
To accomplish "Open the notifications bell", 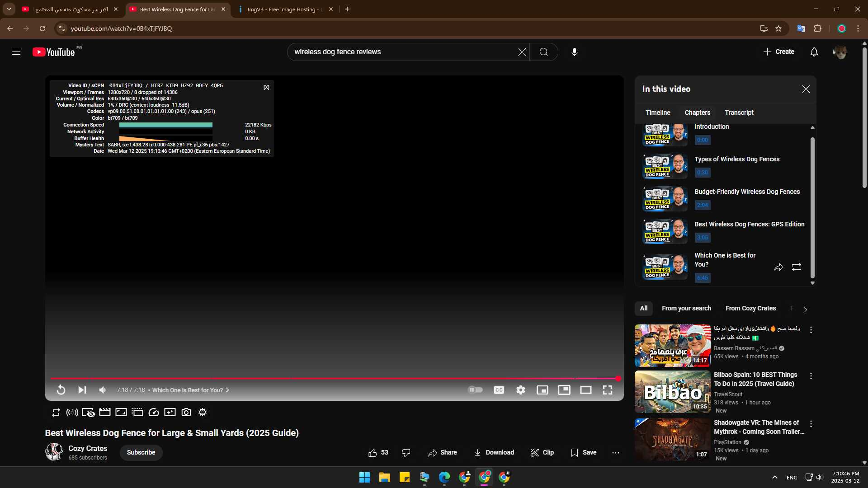I will tap(814, 52).
